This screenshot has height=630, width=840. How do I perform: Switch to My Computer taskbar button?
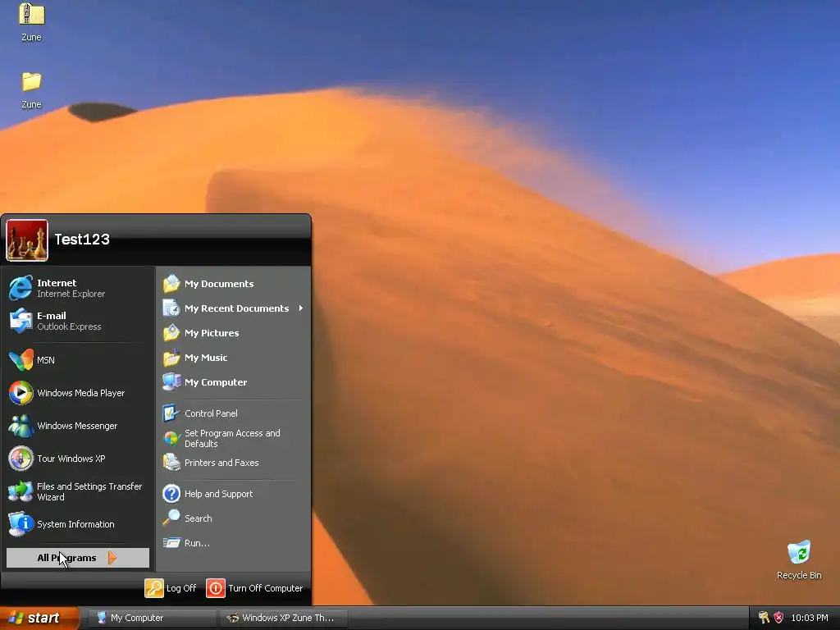pos(153,618)
